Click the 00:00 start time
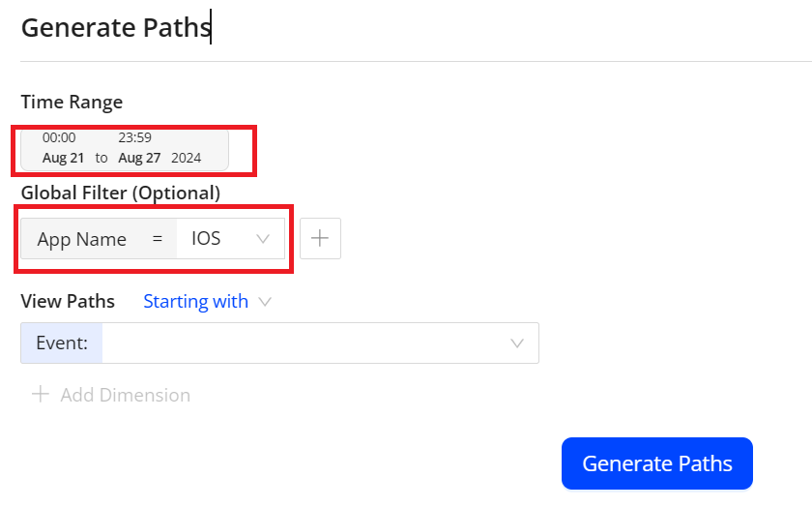The width and height of the screenshot is (812, 507). coord(59,137)
